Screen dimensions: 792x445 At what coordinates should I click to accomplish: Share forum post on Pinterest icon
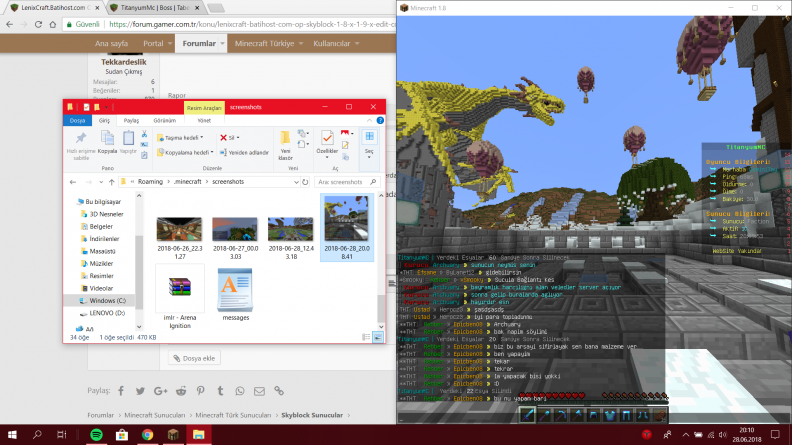point(201,391)
